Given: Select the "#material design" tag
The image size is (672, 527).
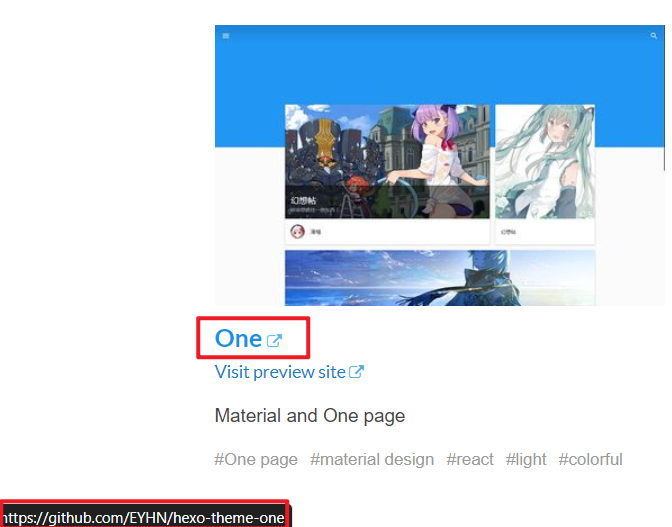Looking at the screenshot, I should (372, 459).
